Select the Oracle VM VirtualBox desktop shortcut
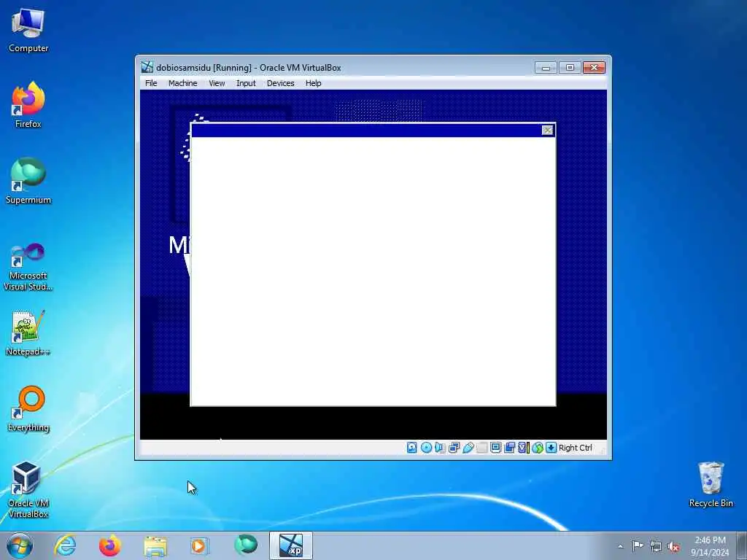Screen dimensions: 747x560 tap(28, 489)
